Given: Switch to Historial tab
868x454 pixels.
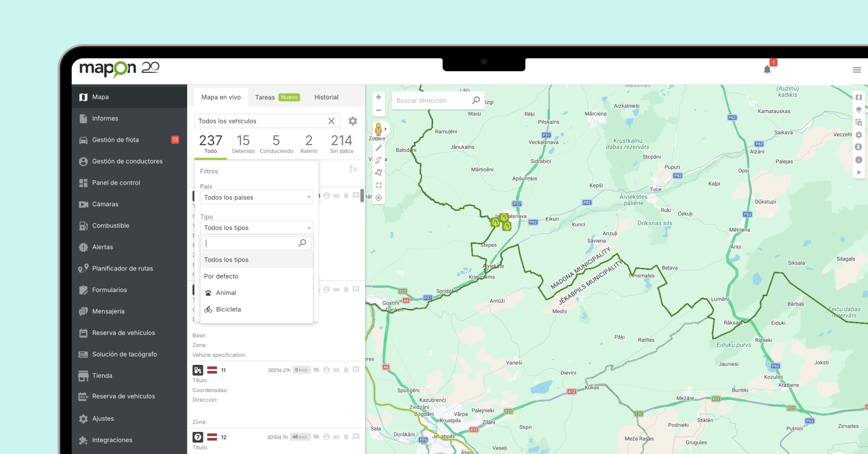Looking at the screenshot, I should [x=326, y=97].
